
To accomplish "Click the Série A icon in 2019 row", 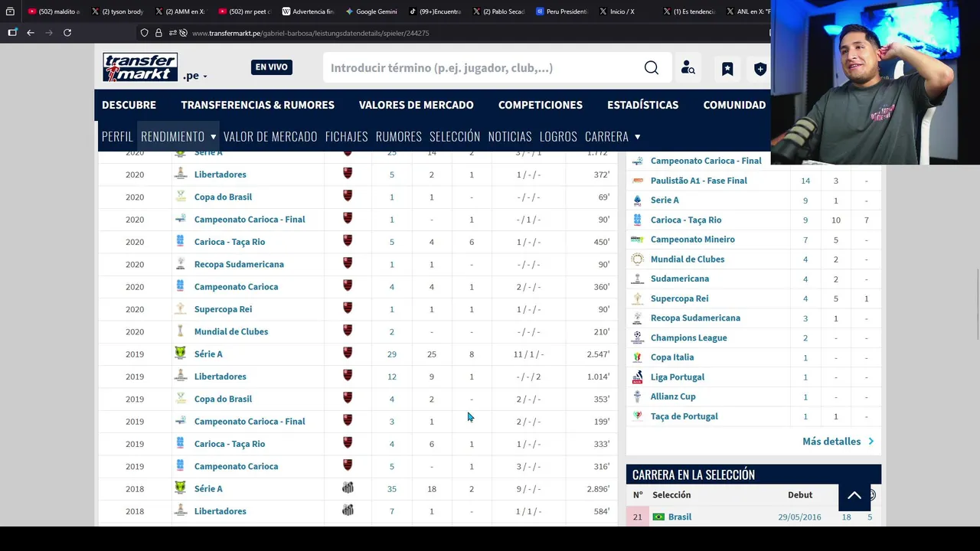I will [180, 354].
